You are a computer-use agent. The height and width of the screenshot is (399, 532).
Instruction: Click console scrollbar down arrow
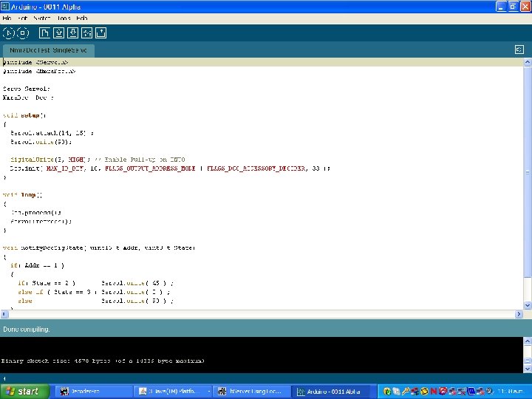pyautogui.click(x=528, y=369)
